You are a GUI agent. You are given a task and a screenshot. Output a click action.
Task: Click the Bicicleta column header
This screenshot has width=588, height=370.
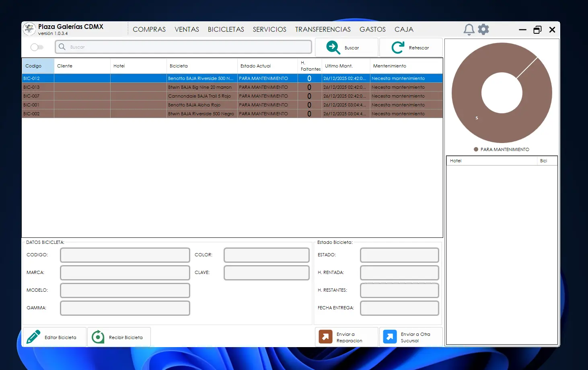202,66
